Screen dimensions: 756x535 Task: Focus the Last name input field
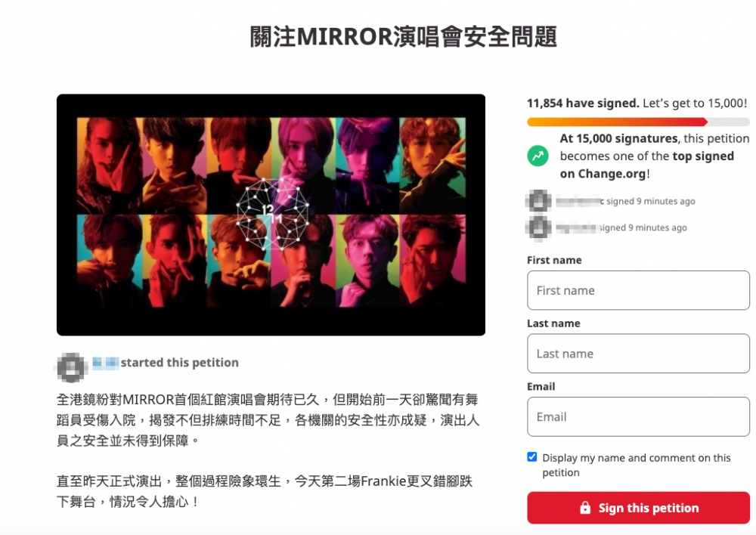(638, 354)
